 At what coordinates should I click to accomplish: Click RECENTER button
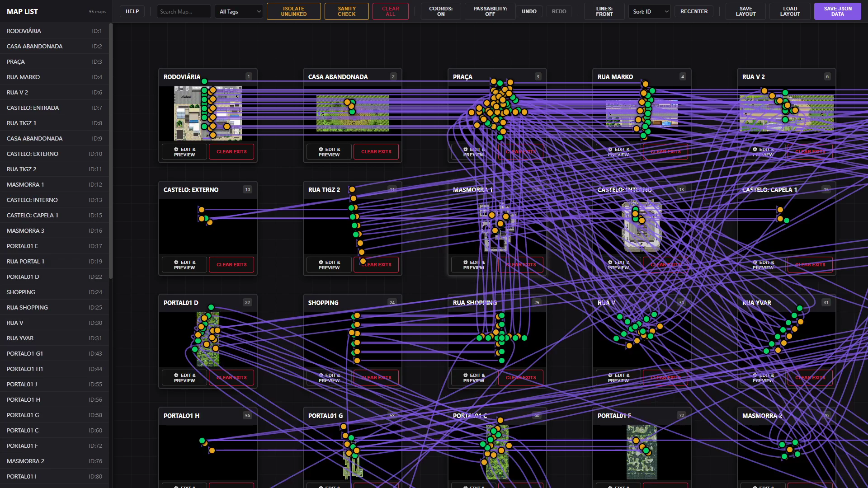tap(694, 11)
